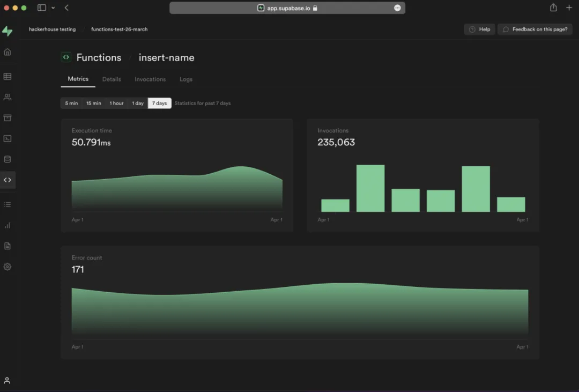Click the Help button
The height and width of the screenshot is (392, 579).
pos(479,29)
